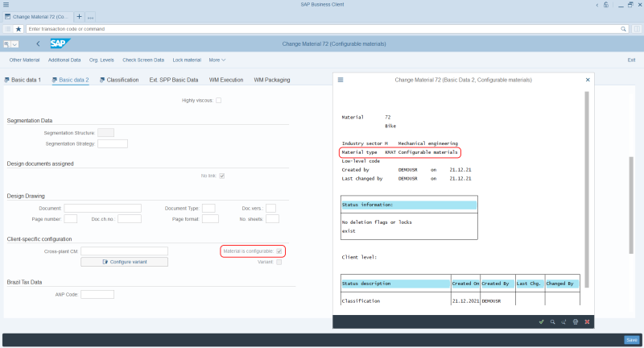Viewport: 644px width, 348px height.
Task: Select the Change Material 72 window tab
Action: [37, 17]
